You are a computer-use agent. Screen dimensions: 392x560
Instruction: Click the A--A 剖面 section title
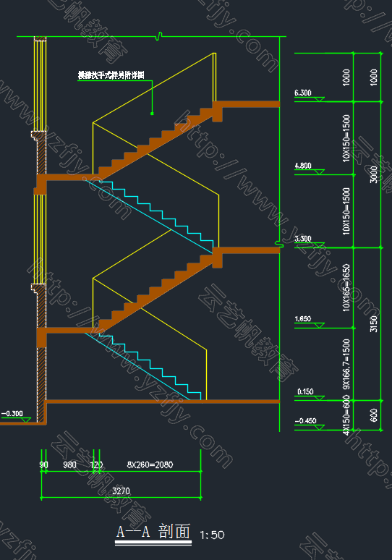pos(153,532)
